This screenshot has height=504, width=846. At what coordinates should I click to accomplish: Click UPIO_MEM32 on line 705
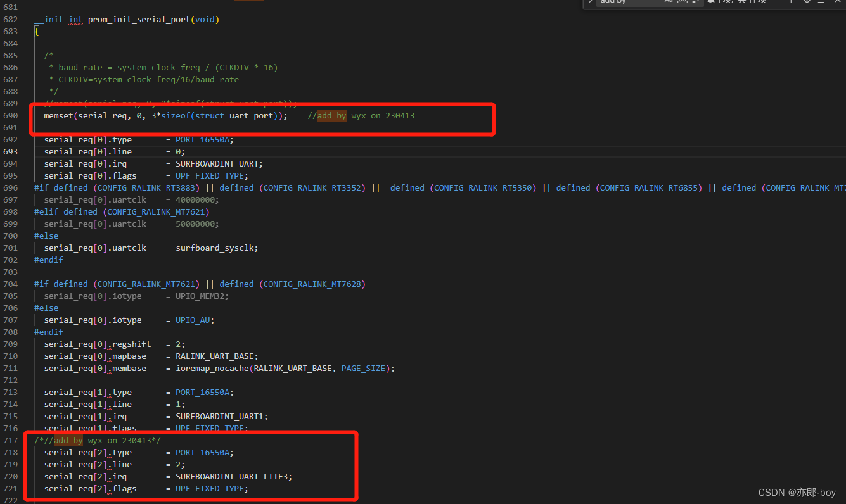[200, 296]
